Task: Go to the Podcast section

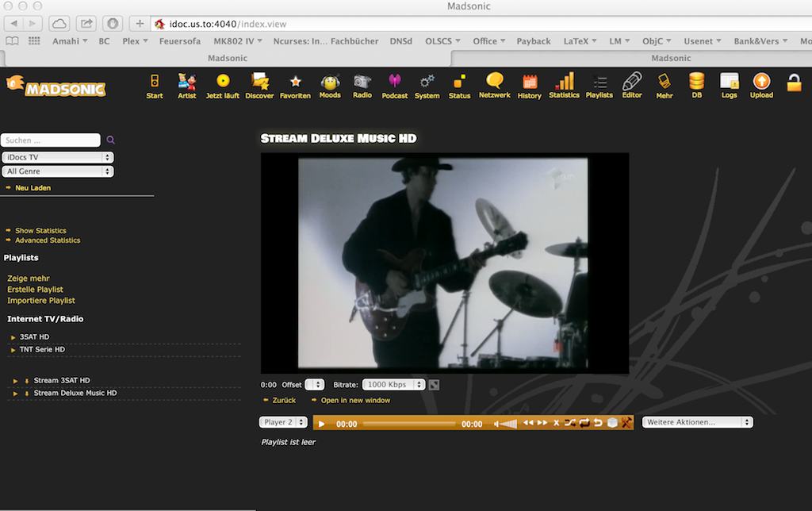Action: (x=394, y=86)
